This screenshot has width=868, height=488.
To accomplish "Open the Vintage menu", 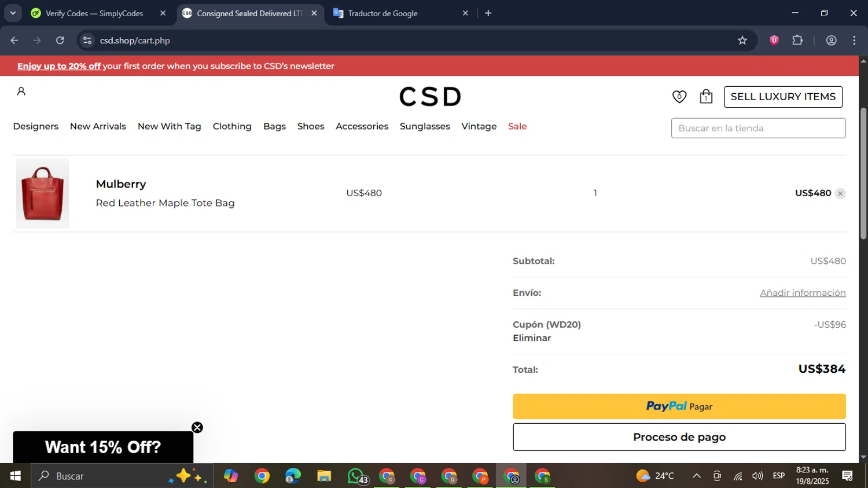I will tap(479, 126).
